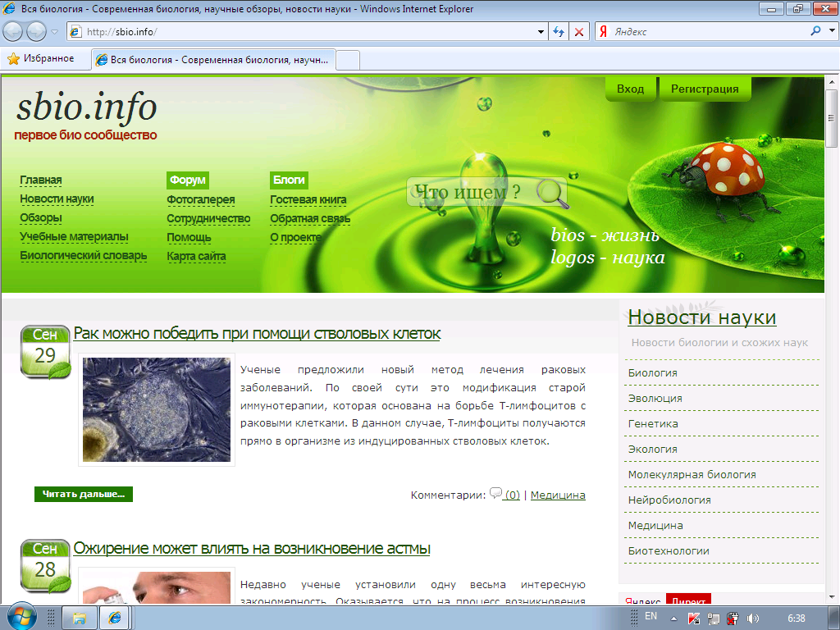Click the volume speaker tray icon
The image size is (840, 630).
point(753,619)
